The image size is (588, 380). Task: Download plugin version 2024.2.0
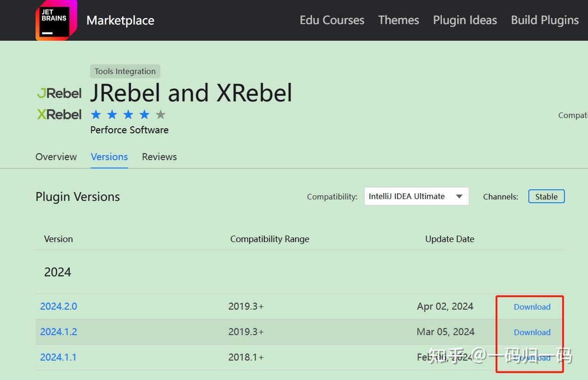tap(532, 307)
